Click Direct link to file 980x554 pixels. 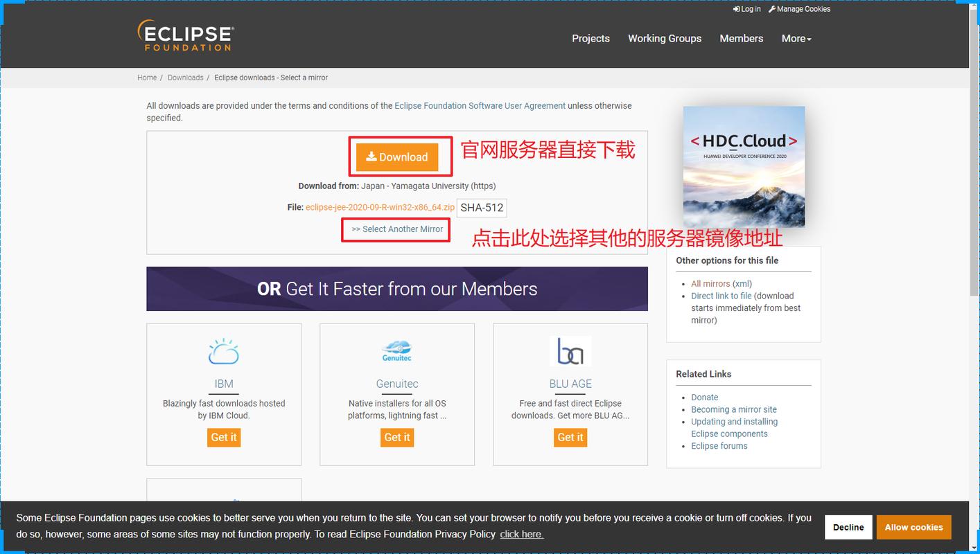click(x=721, y=296)
